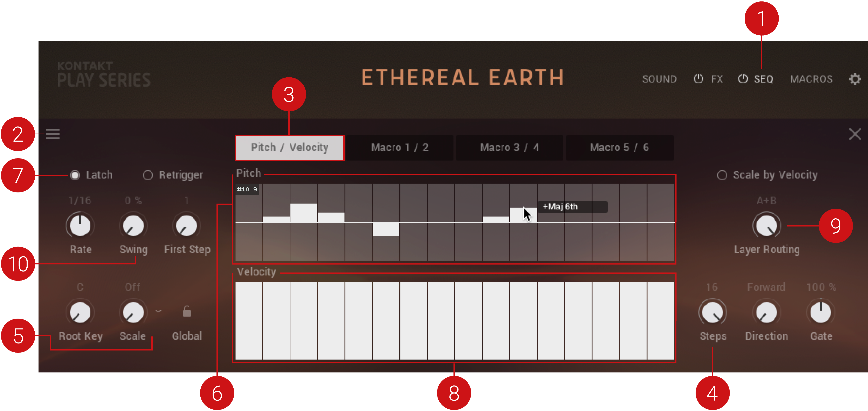This screenshot has width=868, height=411.
Task: Click the Rate value 1/16
Action: point(80,201)
